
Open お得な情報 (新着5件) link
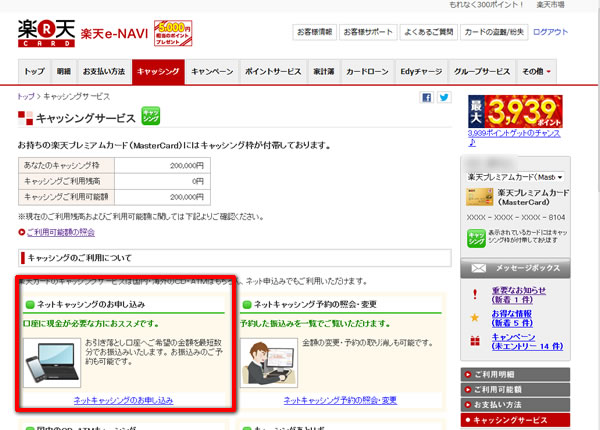pos(512,318)
